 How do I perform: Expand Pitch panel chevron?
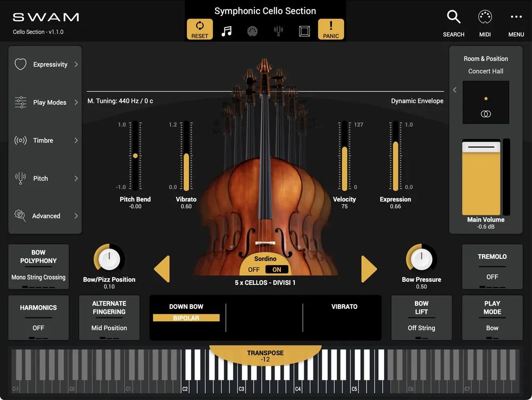tap(76, 178)
